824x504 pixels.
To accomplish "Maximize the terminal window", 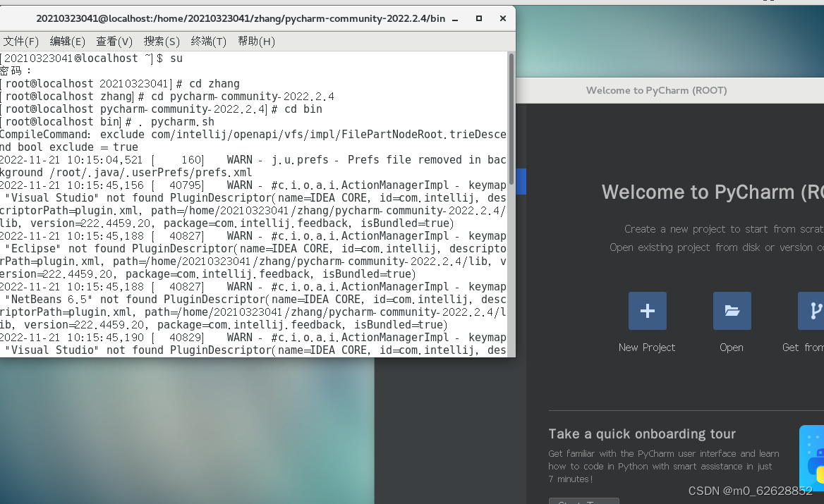I will 479,18.
